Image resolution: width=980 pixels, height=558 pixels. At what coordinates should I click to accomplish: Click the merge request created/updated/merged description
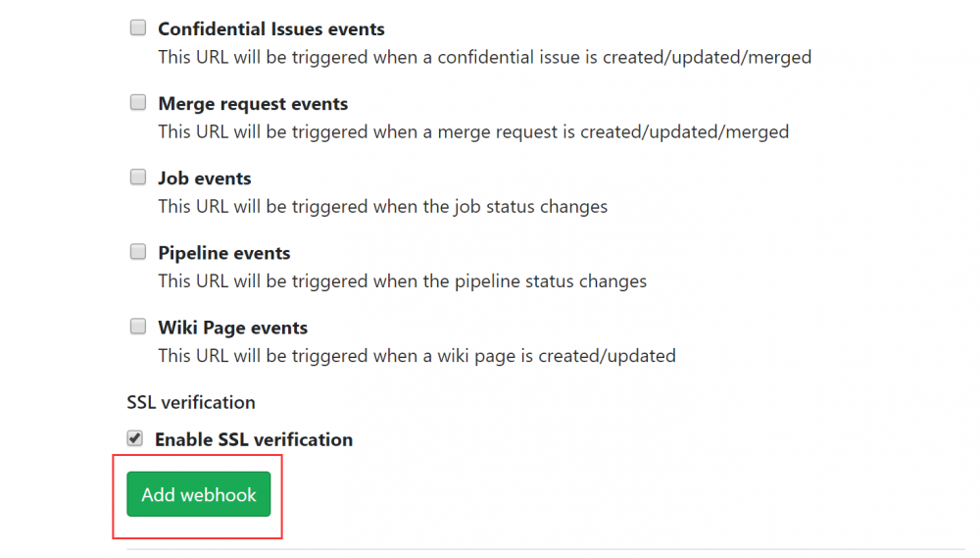pyautogui.click(x=473, y=131)
